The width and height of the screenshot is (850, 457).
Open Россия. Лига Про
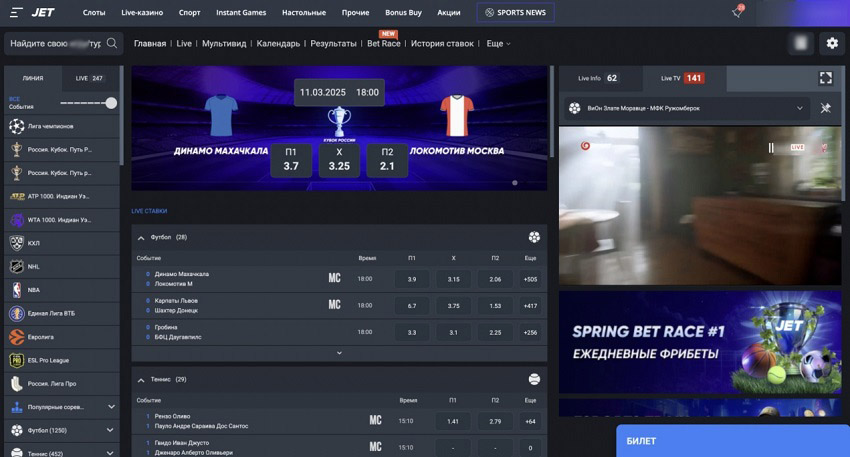[62, 383]
